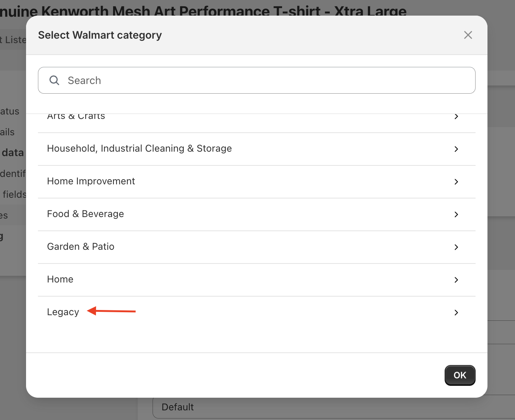Viewport: 515px width, 420px height.
Task: Click the magnifying glass search icon
Action: pos(54,80)
